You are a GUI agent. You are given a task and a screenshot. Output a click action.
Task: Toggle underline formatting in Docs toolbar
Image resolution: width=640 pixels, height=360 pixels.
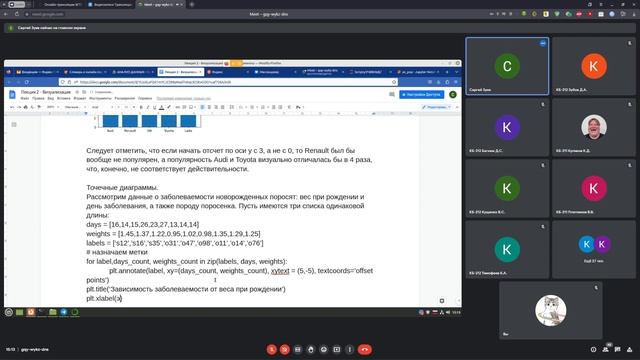coord(154,107)
